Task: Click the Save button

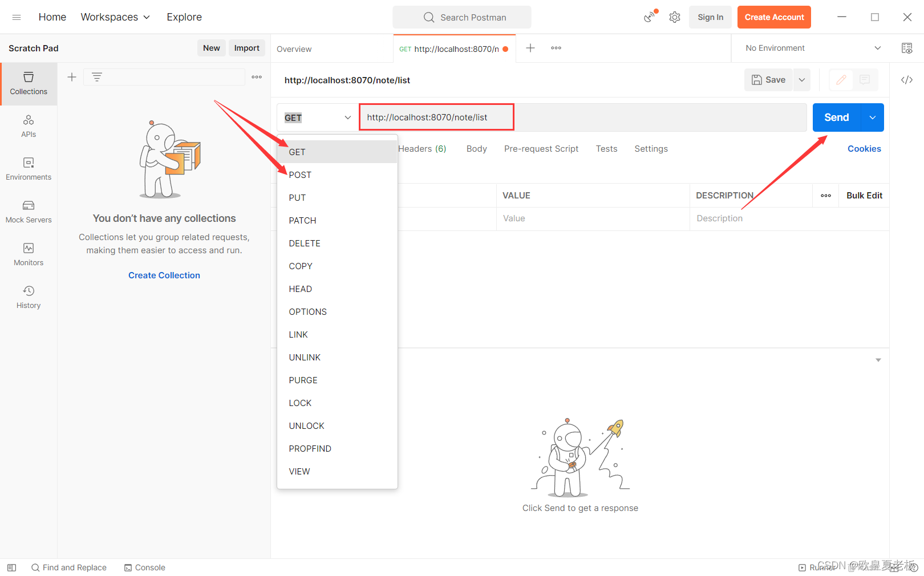Action: pos(768,80)
